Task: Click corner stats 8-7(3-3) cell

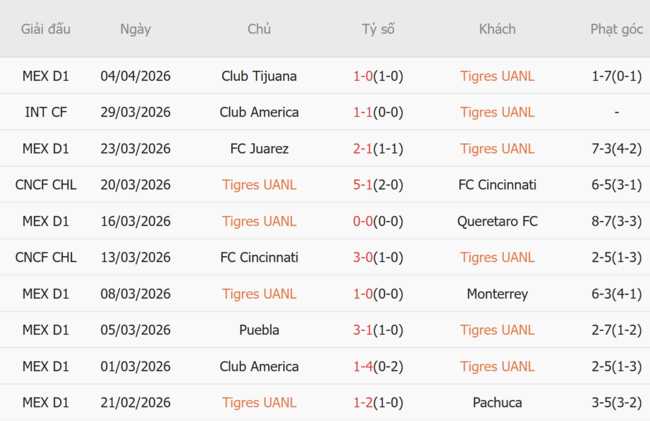Action: (x=616, y=221)
